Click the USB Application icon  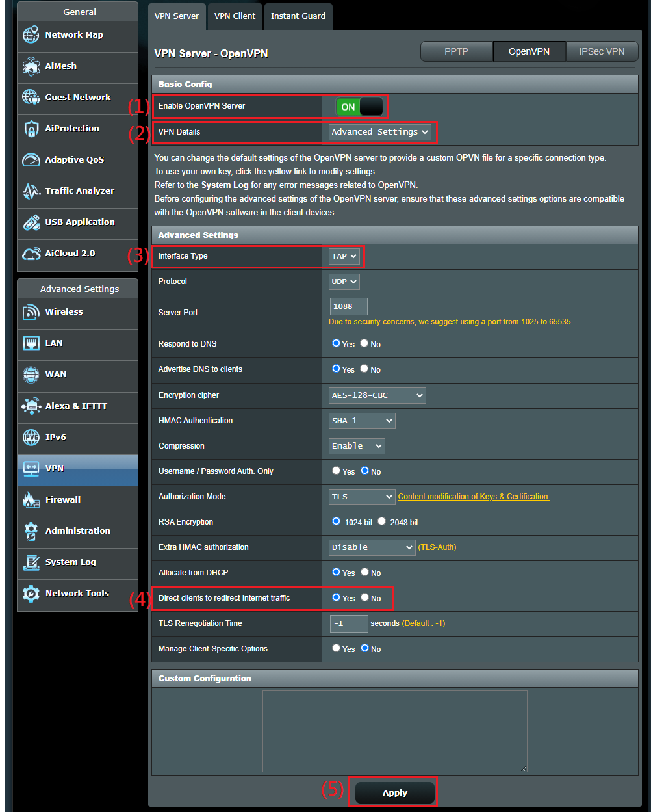point(31,222)
